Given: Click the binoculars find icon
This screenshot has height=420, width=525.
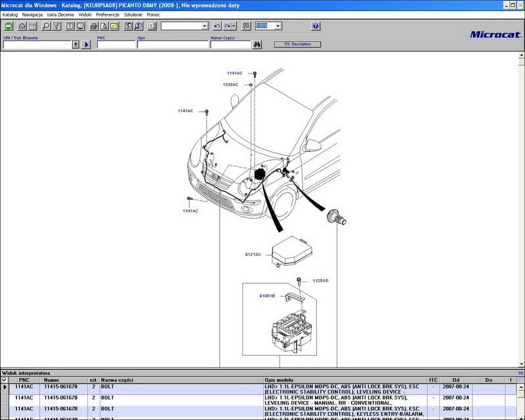Looking at the screenshot, I should click(x=257, y=44).
